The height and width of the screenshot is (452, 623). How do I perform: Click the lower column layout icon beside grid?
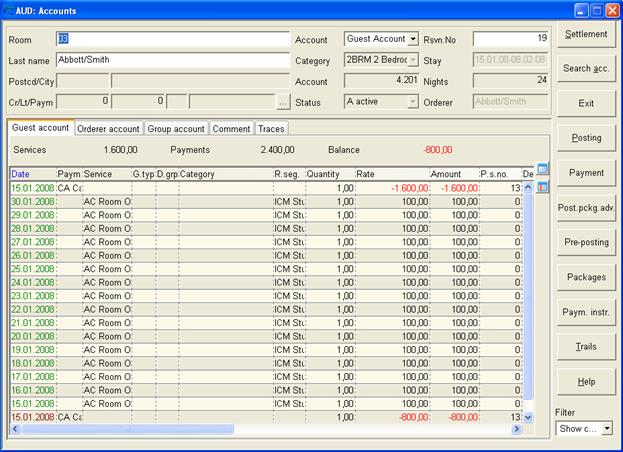point(542,187)
